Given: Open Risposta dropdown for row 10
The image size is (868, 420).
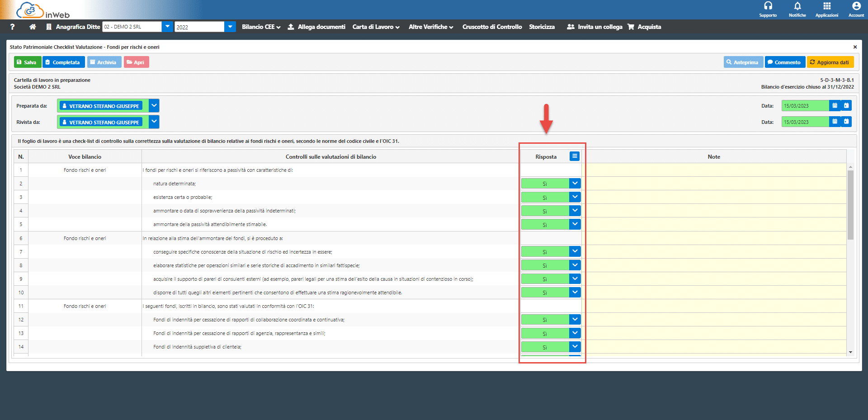Looking at the screenshot, I should 575,292.
